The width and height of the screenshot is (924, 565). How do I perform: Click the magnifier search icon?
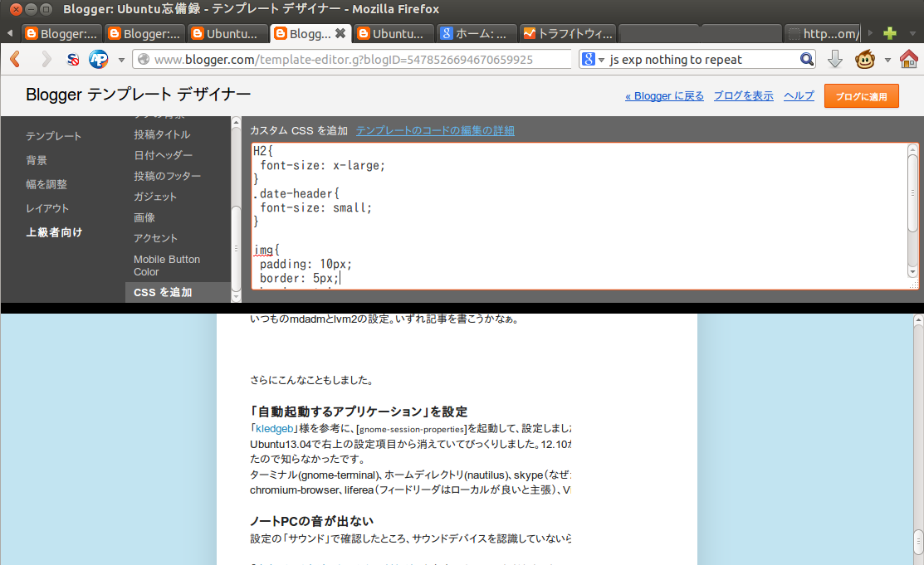click(x=806, y=60)
